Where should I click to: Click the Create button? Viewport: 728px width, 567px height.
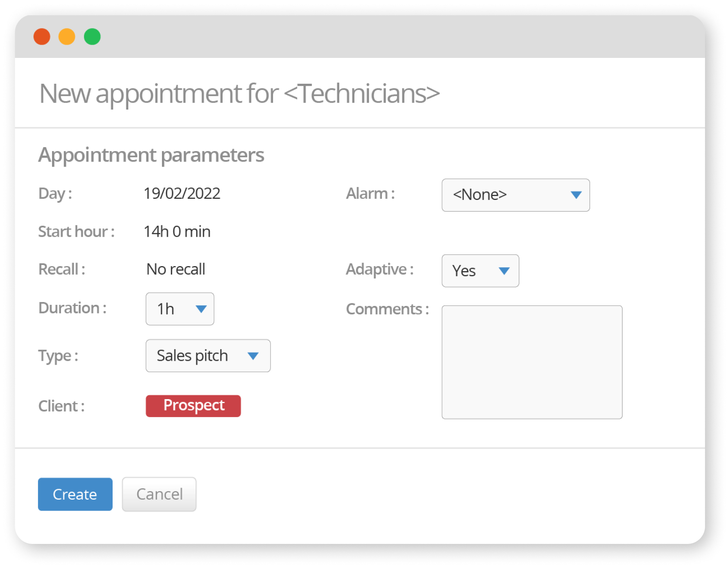(x=75, y=494)
